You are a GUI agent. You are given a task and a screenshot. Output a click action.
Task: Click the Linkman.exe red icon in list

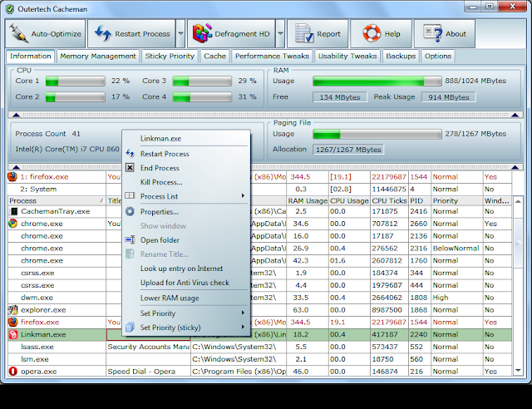pos(13,334)
